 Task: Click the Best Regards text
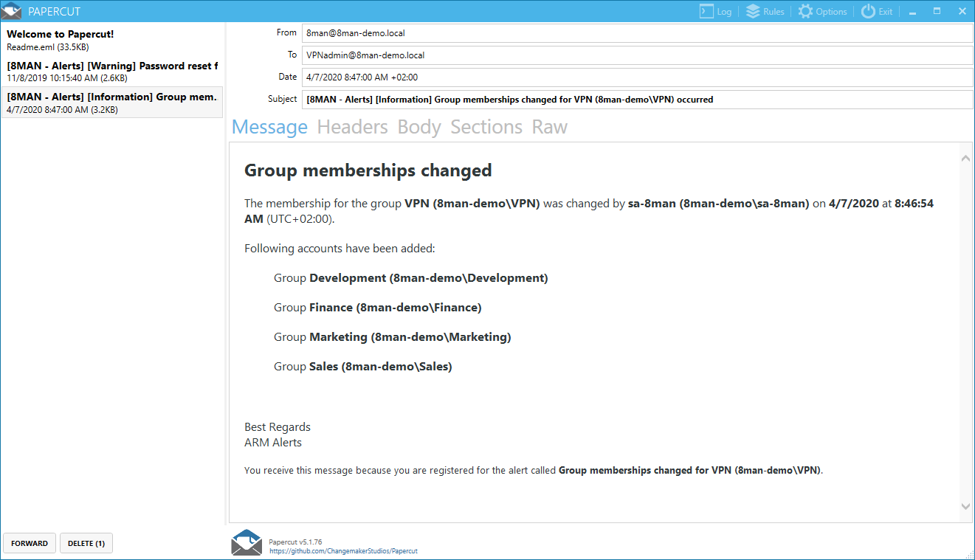(278, 427)
